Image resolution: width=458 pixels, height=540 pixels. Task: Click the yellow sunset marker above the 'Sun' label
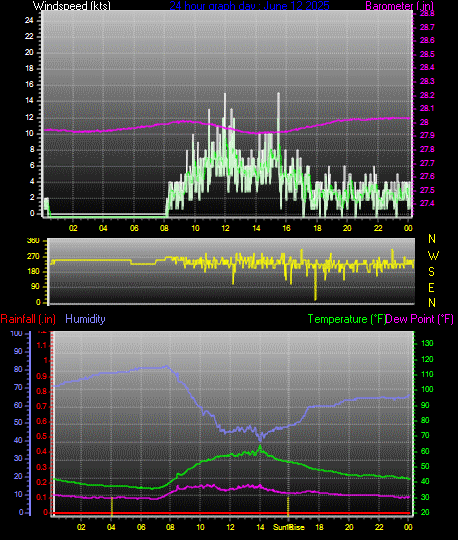coord(288,506)
